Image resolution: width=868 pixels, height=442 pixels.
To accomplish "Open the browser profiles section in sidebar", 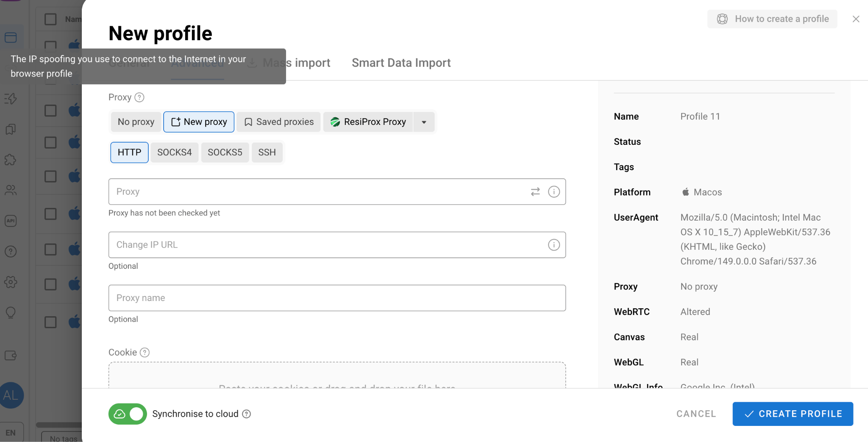I will (11, 37).
